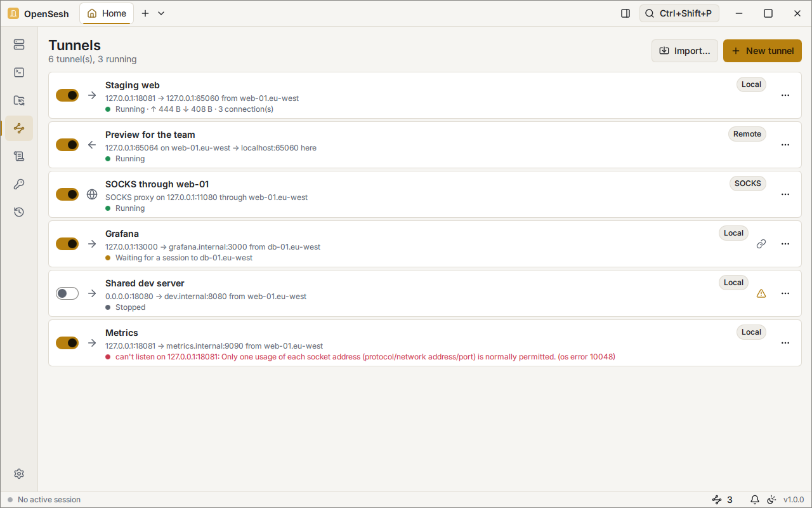Click the Import... button
This screenshot has width=812, height=508.
[x=685, y=51]
